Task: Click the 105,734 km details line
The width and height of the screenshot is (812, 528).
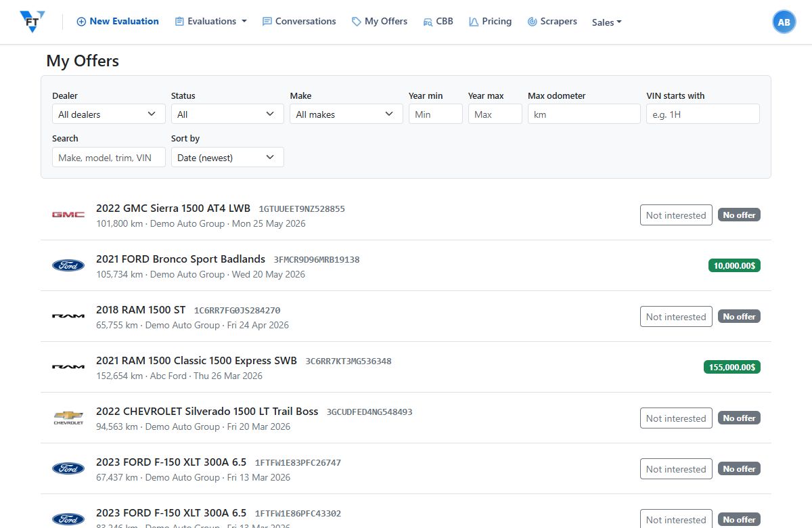Action: coord(201,274)
